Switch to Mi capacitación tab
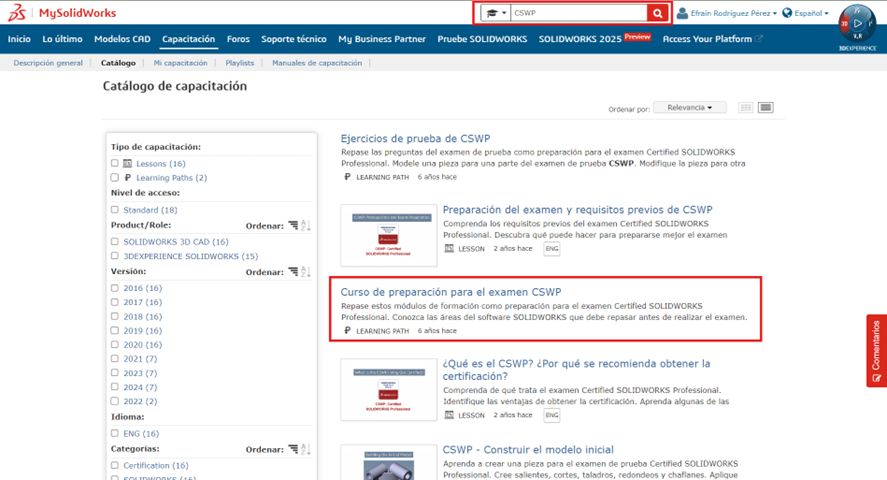 click(x=180, y=63)
